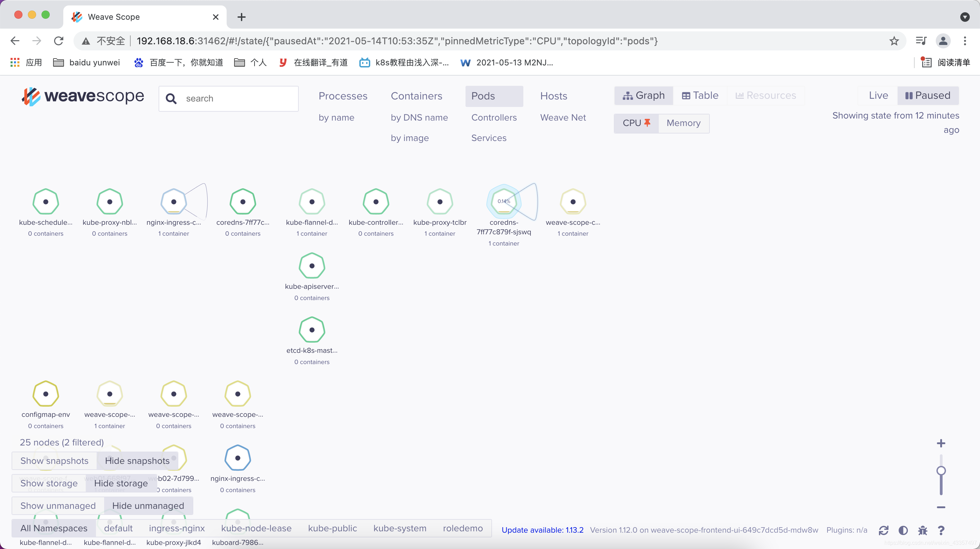This screenshot has height=549, width=980.
Task: Open the debug bug icon in footer
Action: click(x=922, y=530)
